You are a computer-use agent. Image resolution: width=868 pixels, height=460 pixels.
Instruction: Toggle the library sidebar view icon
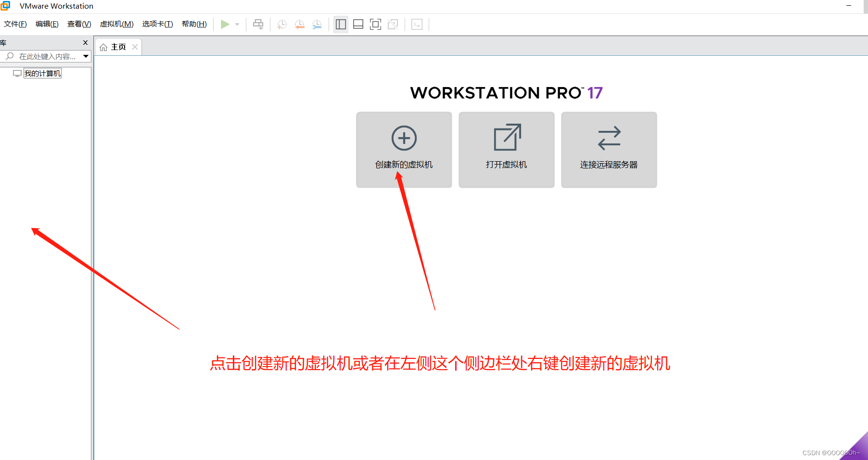[x=341, y=24]
